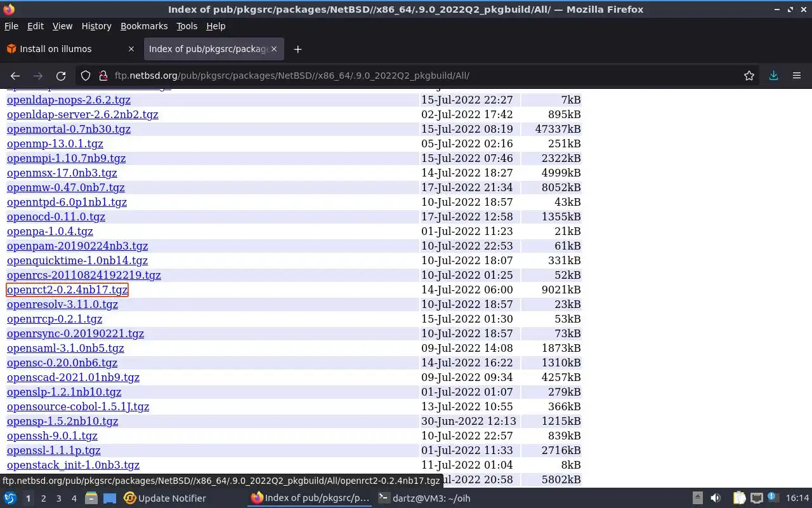Open the Update Notifier taskbar window

pyautogui.click(x=165, y=498)
